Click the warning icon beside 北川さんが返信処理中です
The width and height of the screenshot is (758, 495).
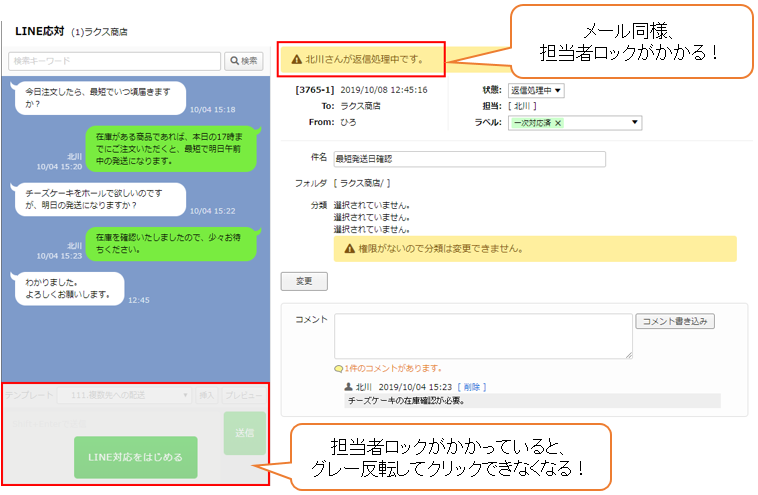[296, 59]
